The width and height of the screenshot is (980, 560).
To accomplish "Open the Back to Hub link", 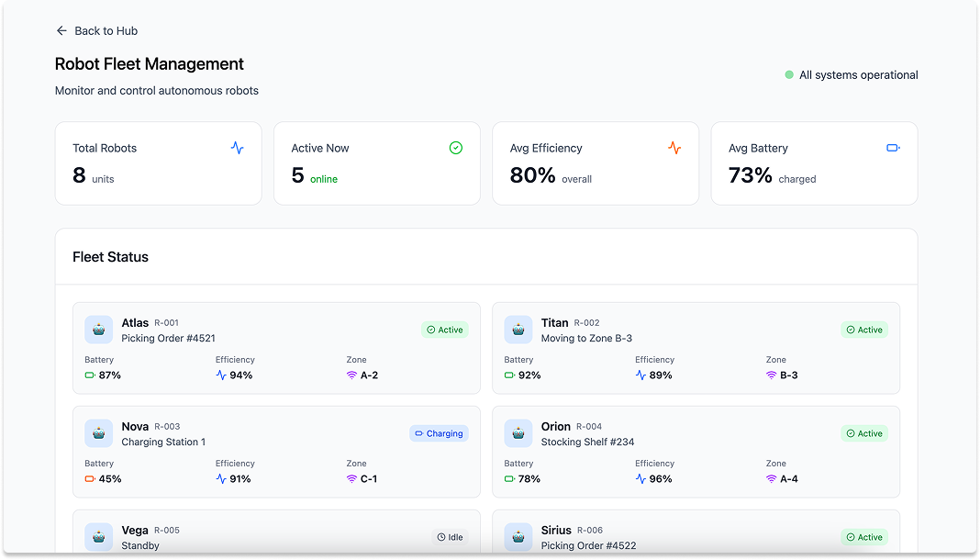I will pos(106,30).
